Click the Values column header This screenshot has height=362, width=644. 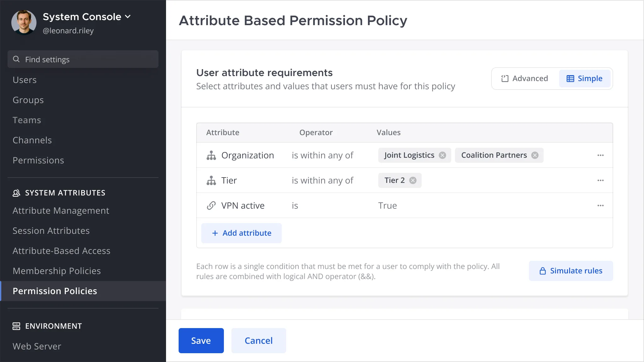click(x=389, y=133)
